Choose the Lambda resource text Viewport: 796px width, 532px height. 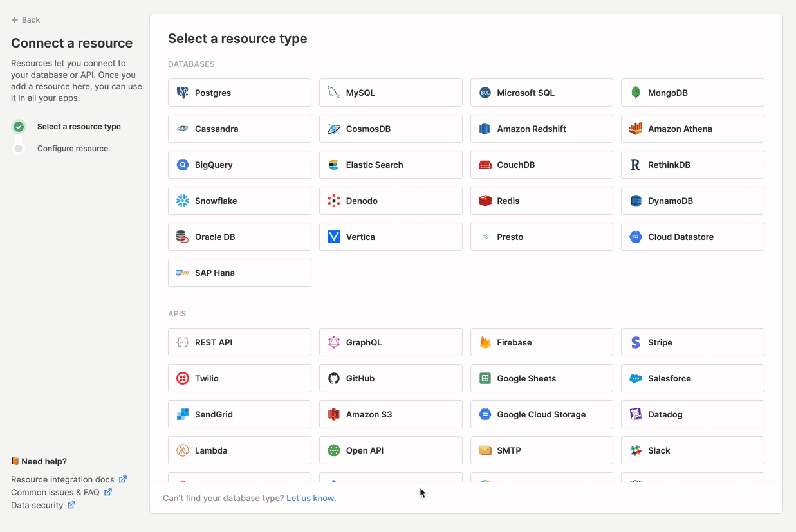211,450
